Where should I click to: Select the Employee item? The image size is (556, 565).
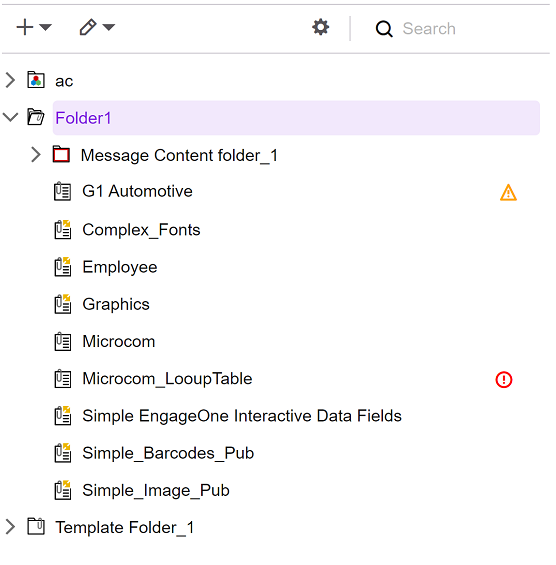tap(120, 267)
